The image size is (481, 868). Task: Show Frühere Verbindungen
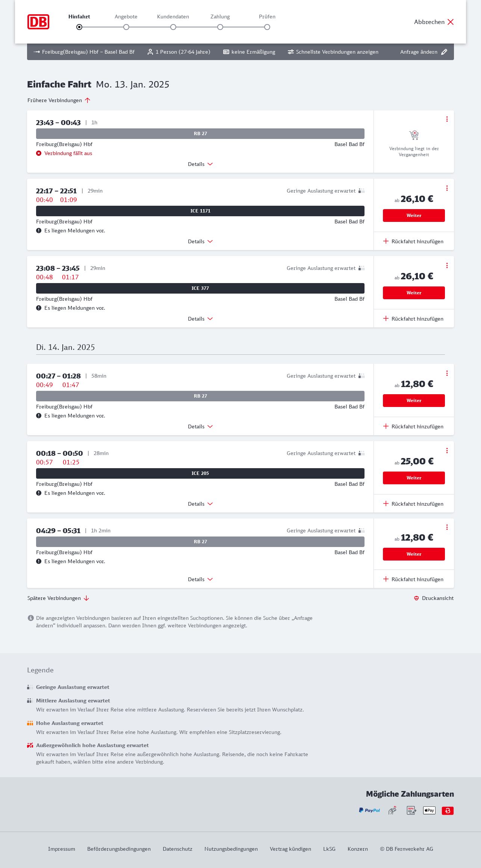coord(59,100)
